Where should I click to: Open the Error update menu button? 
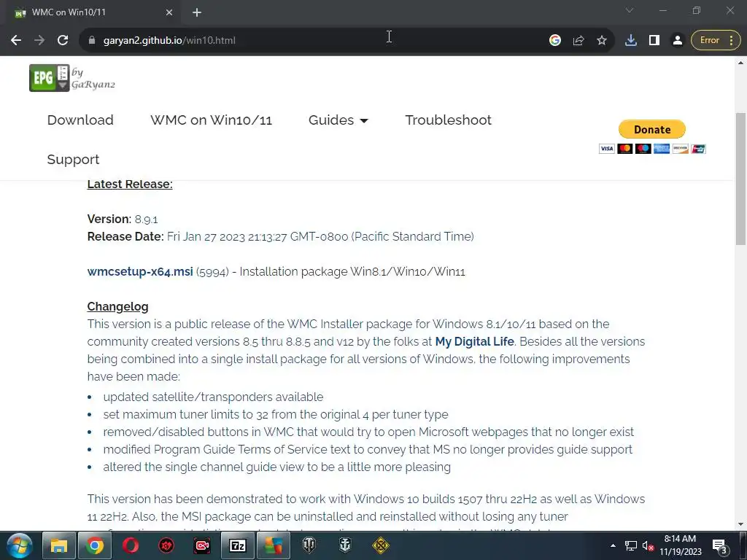pos(716,41)
